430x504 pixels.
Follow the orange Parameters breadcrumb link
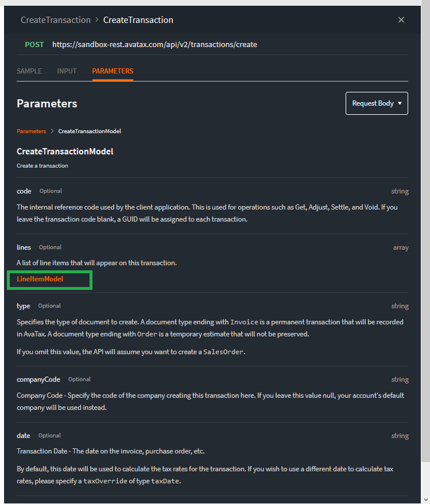point(31,131)
